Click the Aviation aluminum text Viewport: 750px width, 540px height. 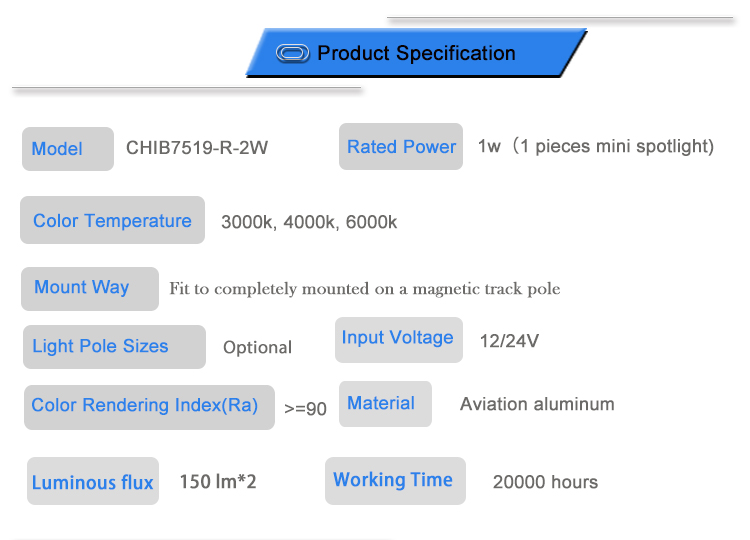click(x=537, y=404)
